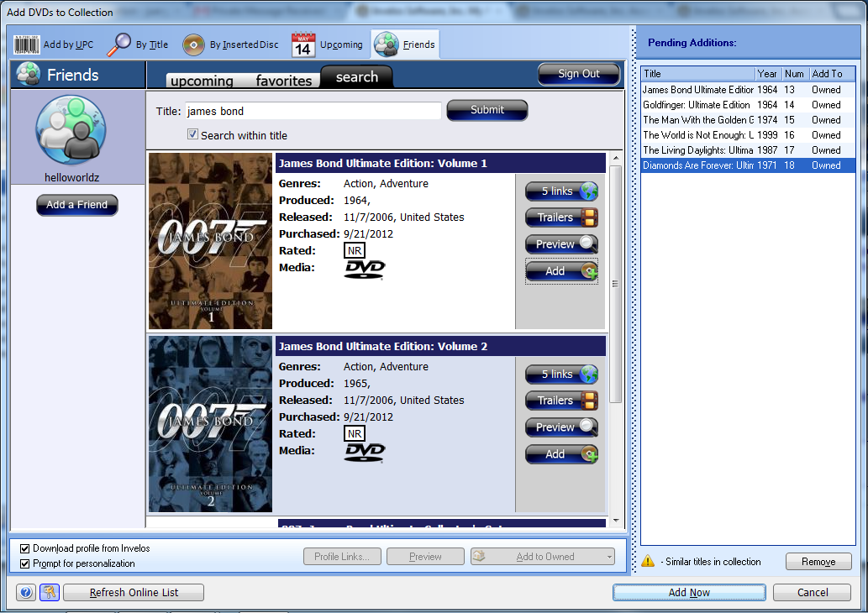Screen dimensions: 868x613
Task: Open Trailers for Volume 1
Action: pos(561,217)
